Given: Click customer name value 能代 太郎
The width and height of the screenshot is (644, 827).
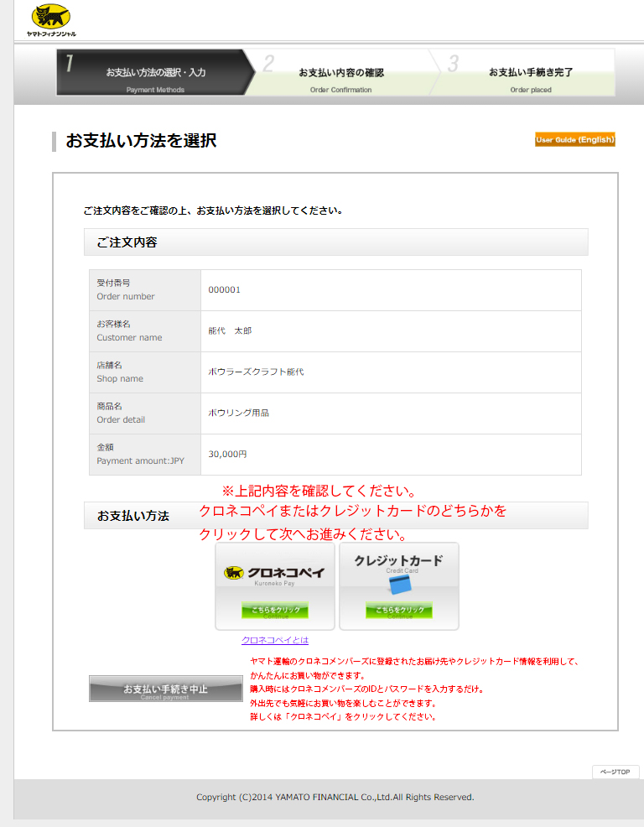Looking at the screenshot, I should click(x=230, y=330).
